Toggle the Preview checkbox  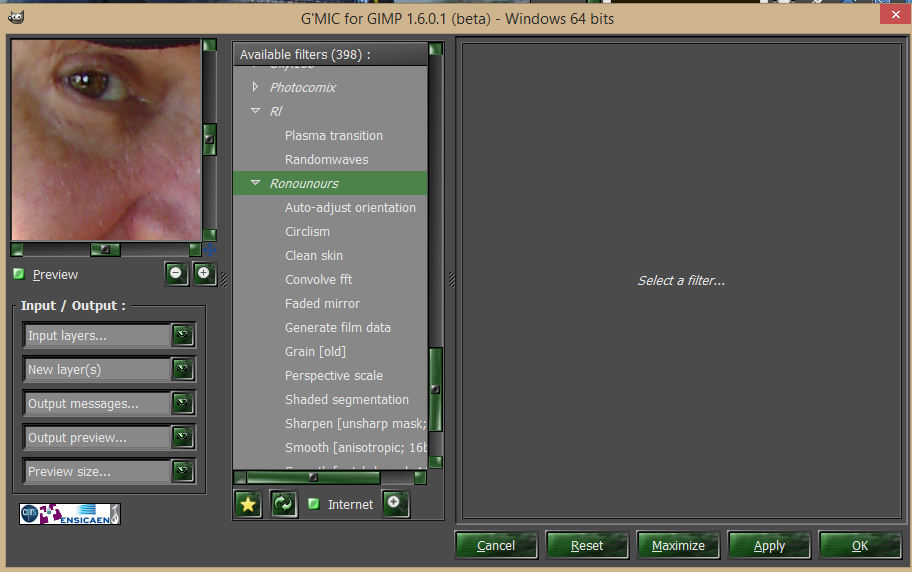[19, 274]
